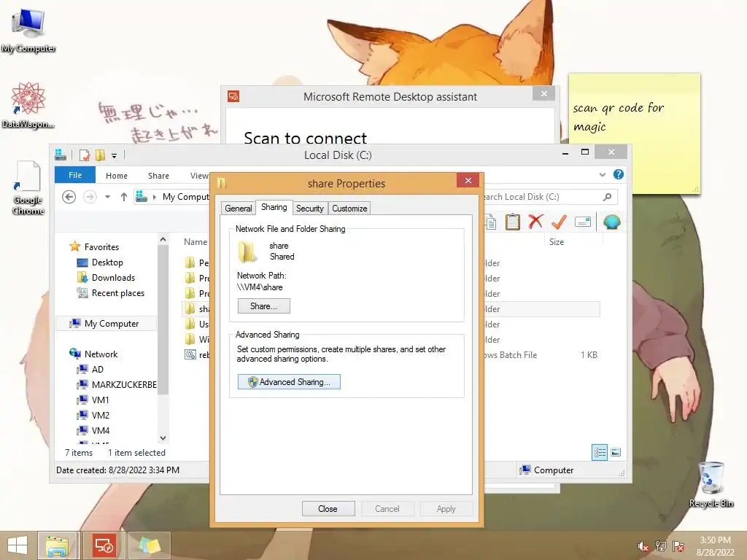Screen dimensions: 747x560
Task: Select the Sharing tab in share Properties
Action: click(x=274, y=207)
